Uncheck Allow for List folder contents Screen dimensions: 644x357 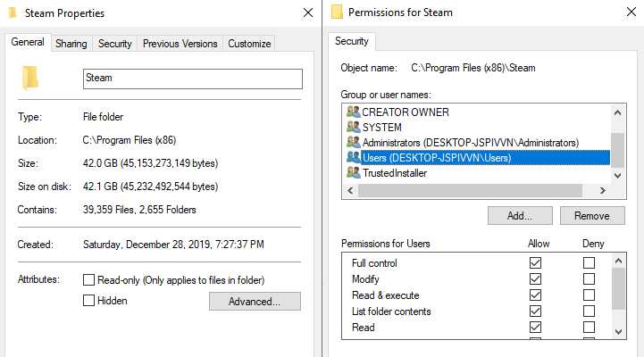tap(535, 311)
